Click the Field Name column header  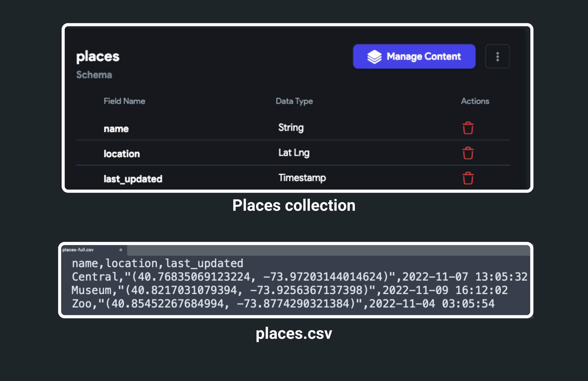point(124,101)
